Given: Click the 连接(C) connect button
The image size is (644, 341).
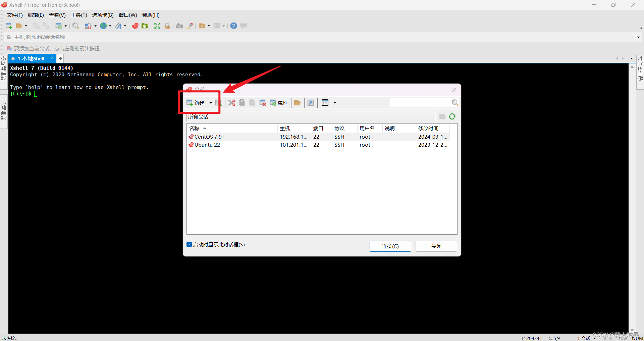Looking at the screenshot, I should [x=390, y=246].
